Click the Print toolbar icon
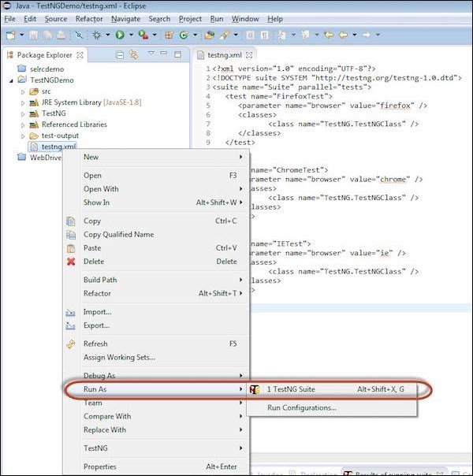473x476 pixels. (61, 35)
